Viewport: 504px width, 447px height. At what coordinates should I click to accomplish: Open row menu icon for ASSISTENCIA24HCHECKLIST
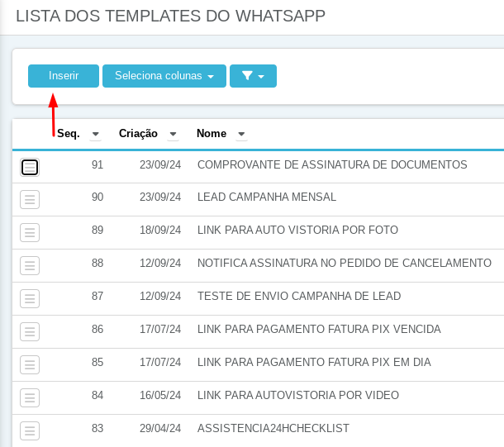(x=30, y=430)
